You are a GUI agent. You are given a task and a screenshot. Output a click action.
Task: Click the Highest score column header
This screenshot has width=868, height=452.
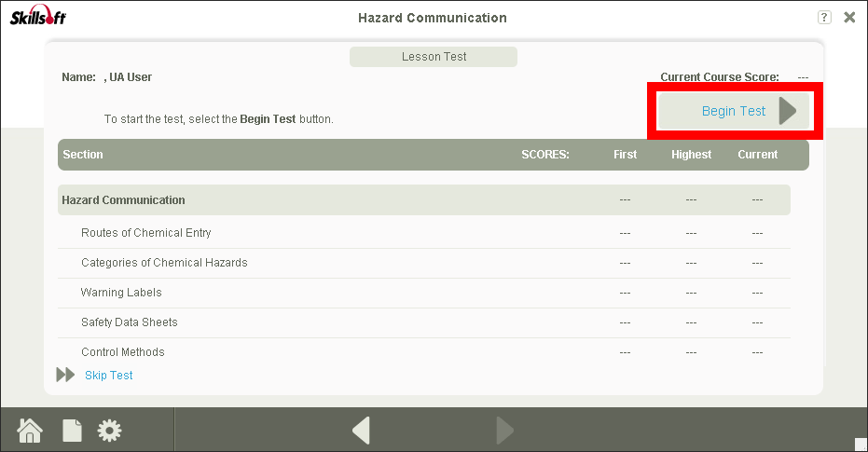point(692,155)
